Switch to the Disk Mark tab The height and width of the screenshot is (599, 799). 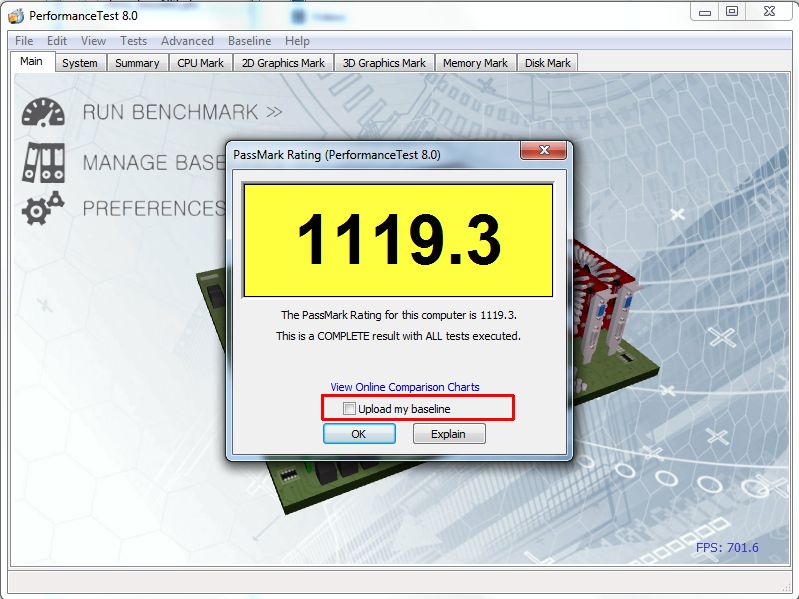point(548,63)
